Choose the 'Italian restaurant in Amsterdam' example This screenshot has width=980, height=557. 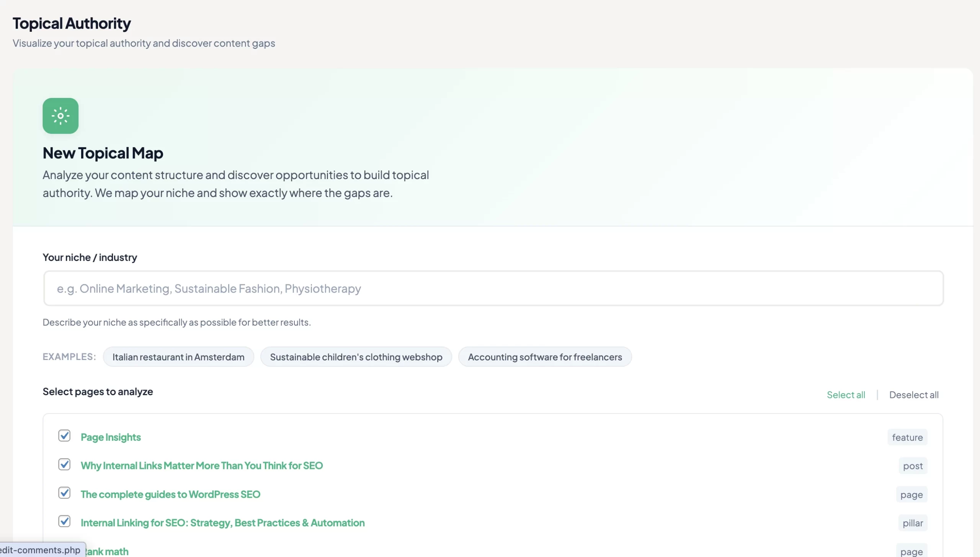178,357
